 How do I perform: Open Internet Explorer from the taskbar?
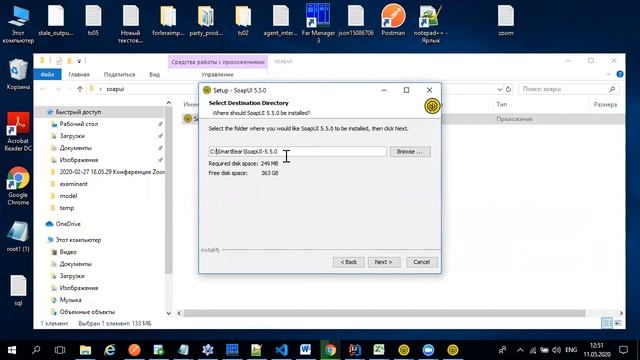pos(109,350)
